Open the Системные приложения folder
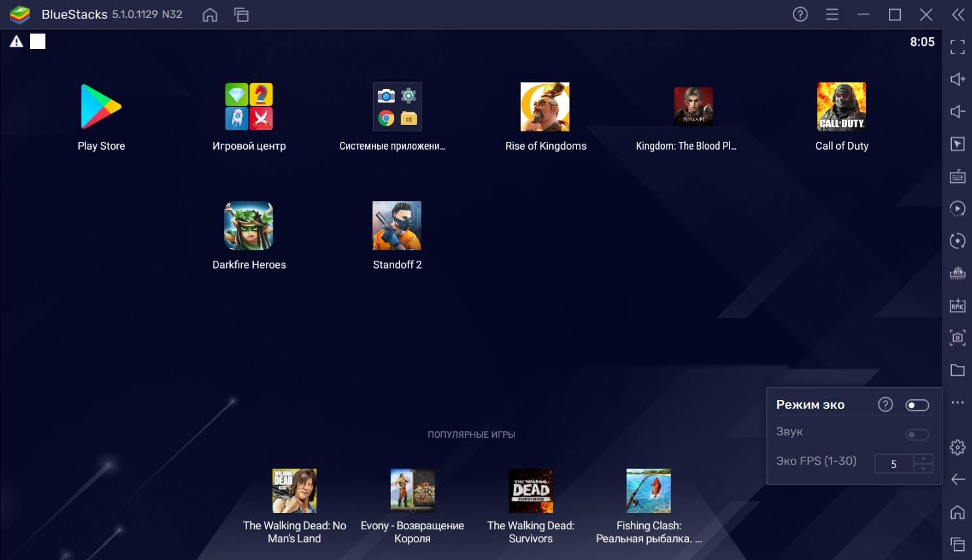This screenshot has height=560, width=972. tap(397, 107)
